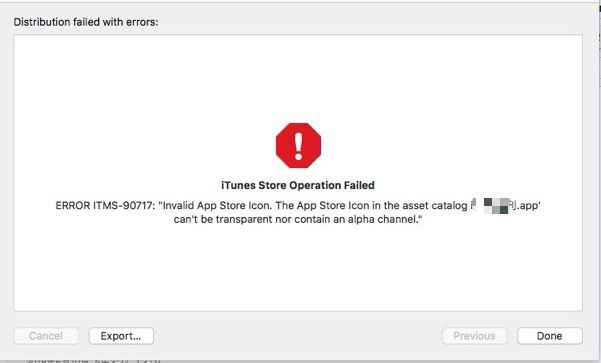Click the partially hidden text below the dialog
The width and height of the screenshot is (601, 363).
pos(94,360)
